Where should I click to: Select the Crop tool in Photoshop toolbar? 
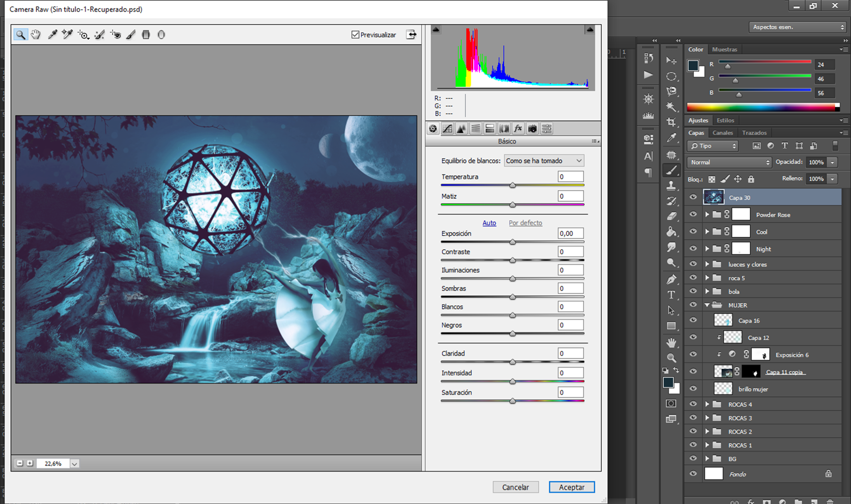(x=671, y=122)
